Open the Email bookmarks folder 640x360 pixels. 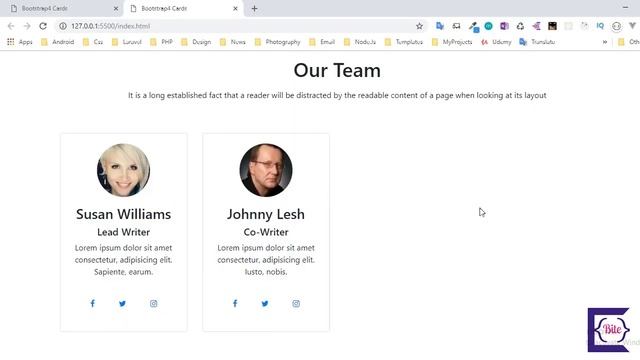[x=322, y=42]
